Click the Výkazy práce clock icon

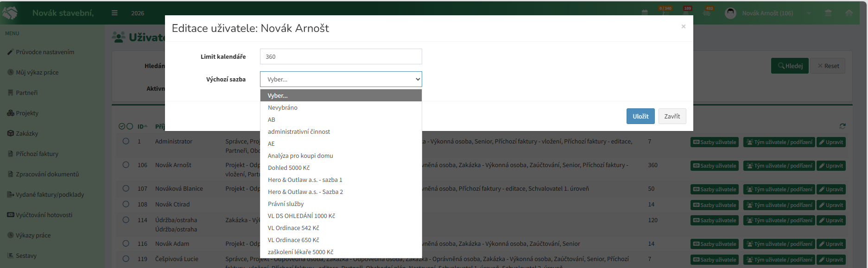(x=11, y=235)
